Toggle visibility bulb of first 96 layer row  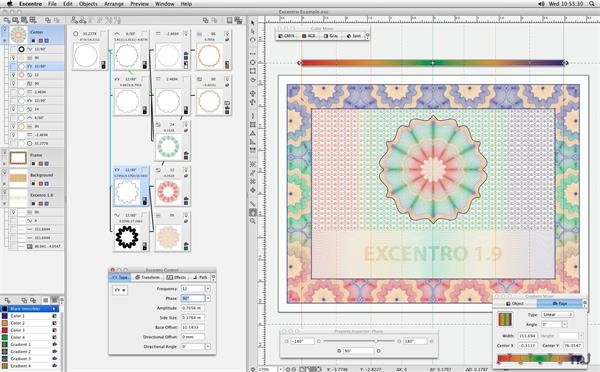pyautogui.click(x=13, y=58)
